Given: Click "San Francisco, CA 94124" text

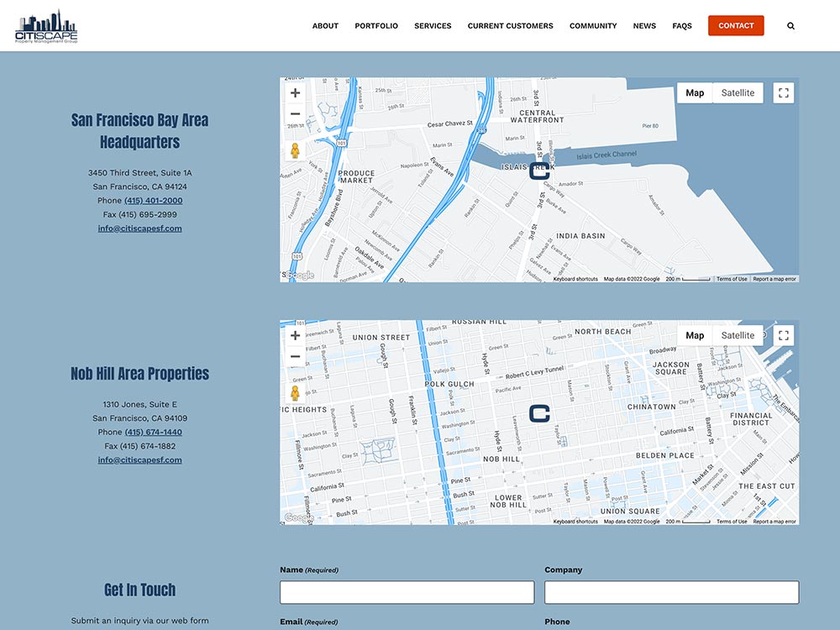Looking at the screenshot, I should (x=139, y=186).
